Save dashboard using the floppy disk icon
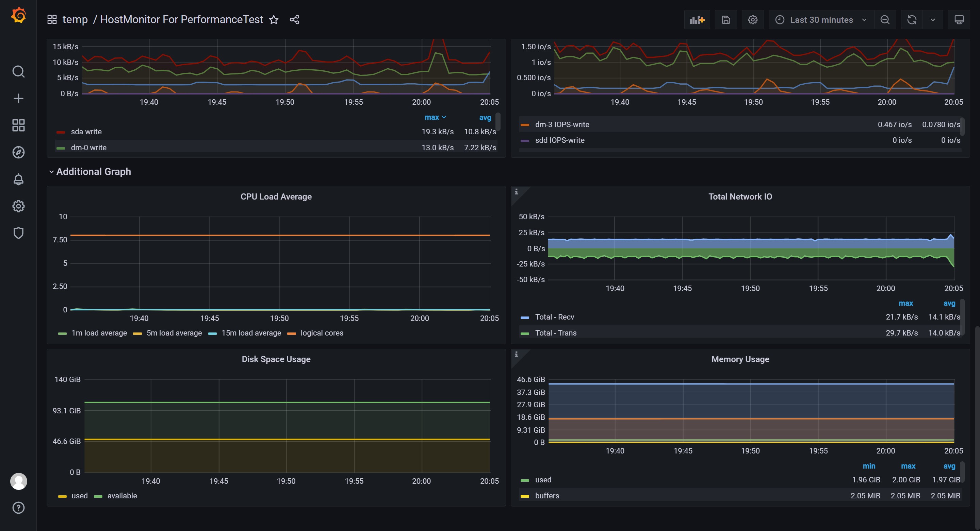This screenshot has width=980, height=531. pos(726,20)
